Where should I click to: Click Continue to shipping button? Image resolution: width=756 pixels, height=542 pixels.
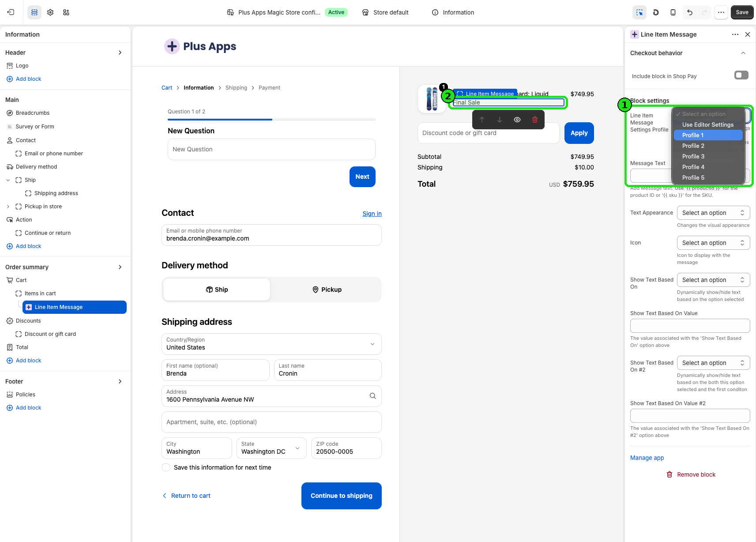342,496
